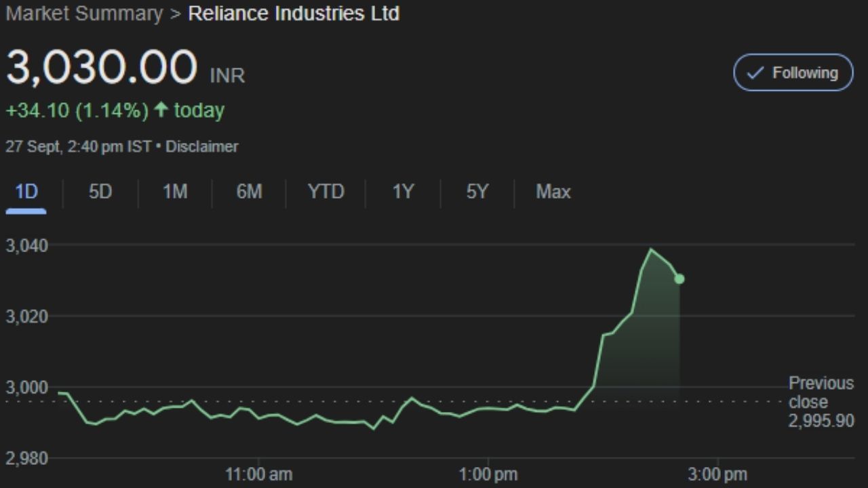Click the checkmark icon in Following
Viewport: 868px width, 488px height.
(x=755, y=73)
